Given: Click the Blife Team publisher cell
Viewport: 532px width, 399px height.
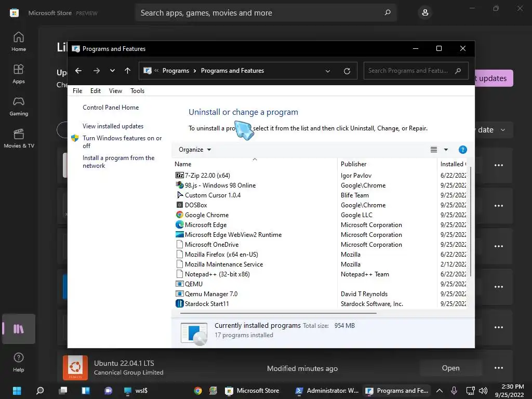Looking at the screenshot, I should point(354,195).
